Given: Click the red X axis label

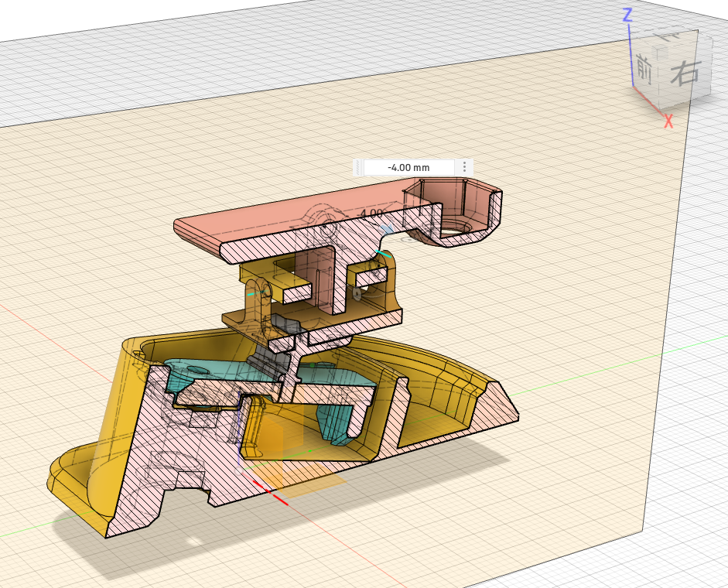Looking at the screenshot, I should 668,121.
